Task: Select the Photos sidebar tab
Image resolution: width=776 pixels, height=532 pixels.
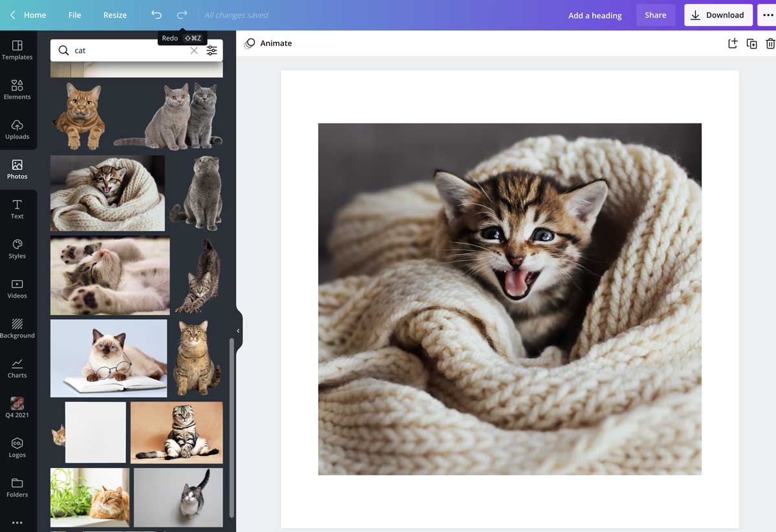Action: [17, 169]
